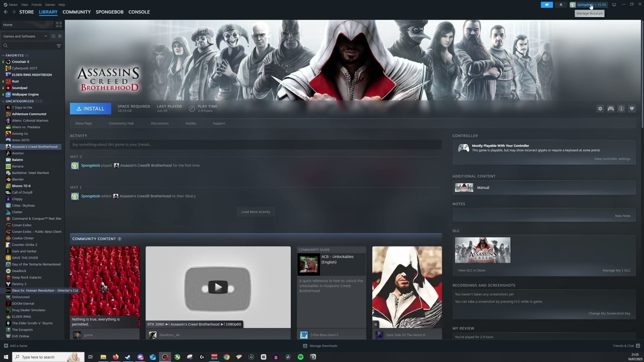Click Manage My 1 DLC
644x362 pixels.
616,270
